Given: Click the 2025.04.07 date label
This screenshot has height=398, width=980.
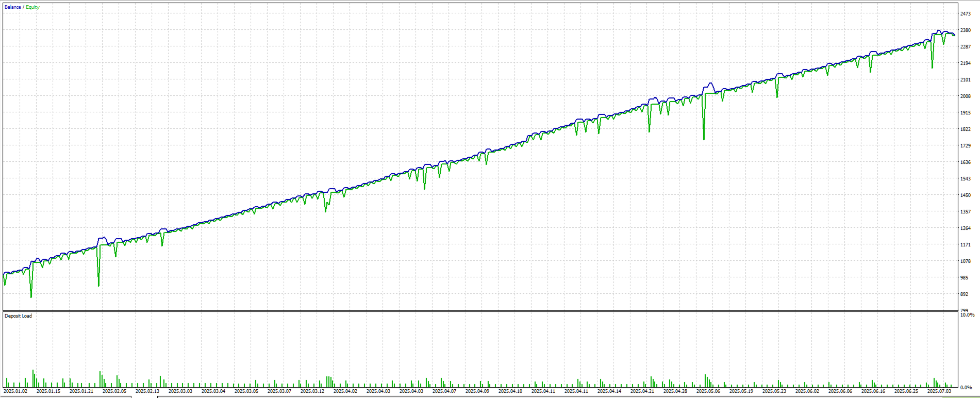Looking at the screenshot, I should (x=444, y=391).
